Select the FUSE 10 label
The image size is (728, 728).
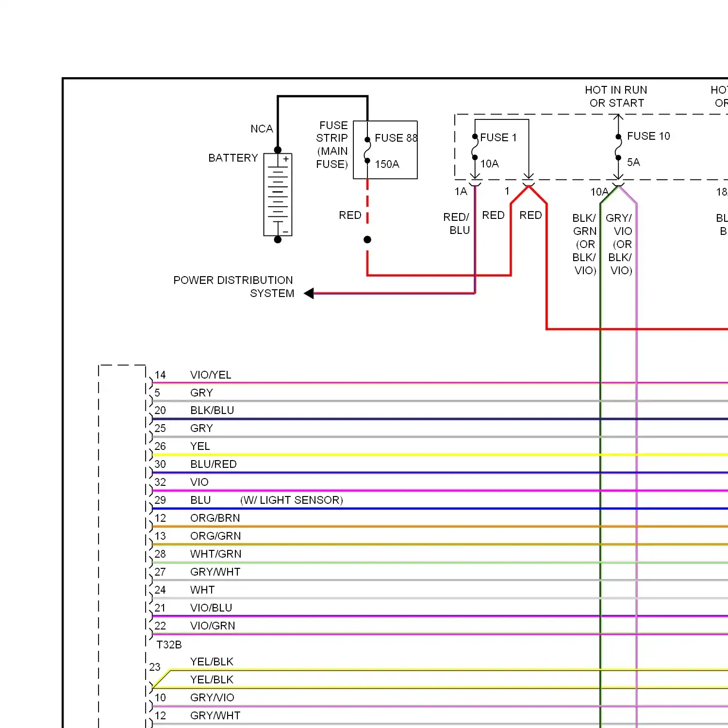pyautogui.click(x=648, y=136)
